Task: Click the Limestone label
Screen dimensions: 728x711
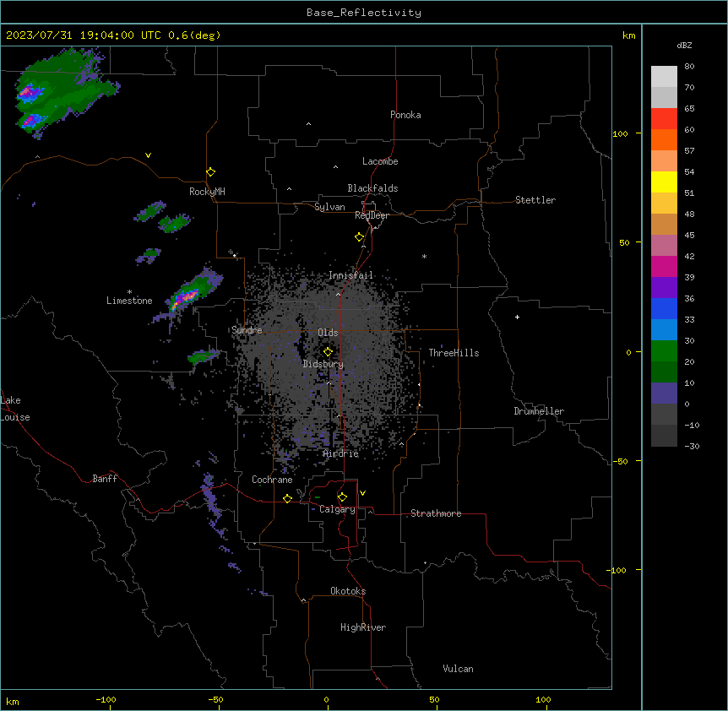Action: 129,301
